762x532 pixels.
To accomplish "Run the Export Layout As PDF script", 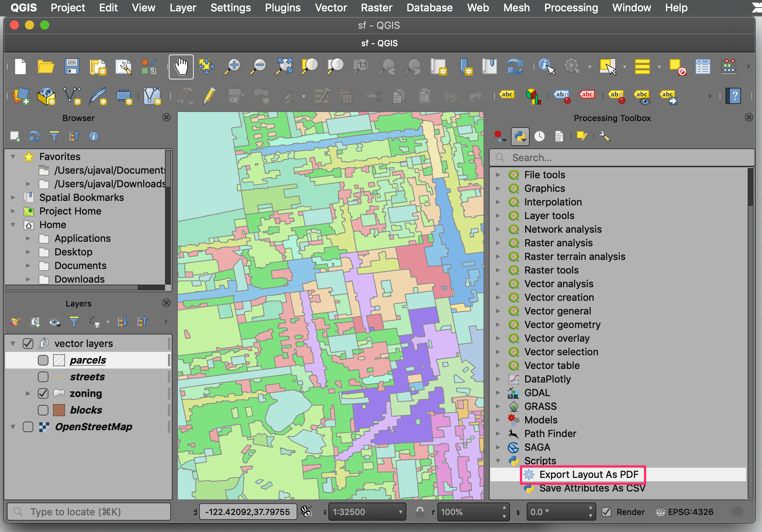I will tap(589, 474).
